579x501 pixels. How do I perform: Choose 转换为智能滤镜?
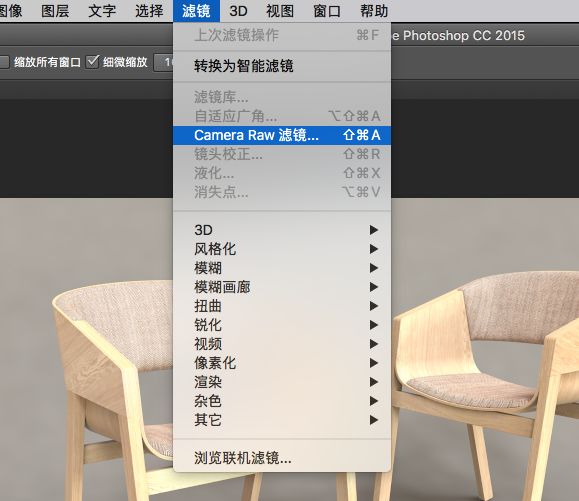[282, 66]
